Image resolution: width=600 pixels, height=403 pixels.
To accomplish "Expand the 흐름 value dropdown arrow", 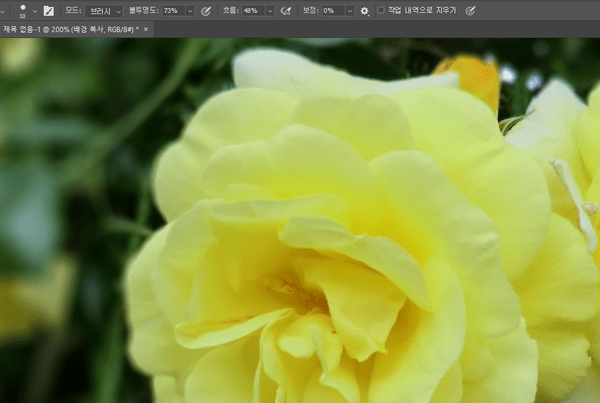I will 268,11.
